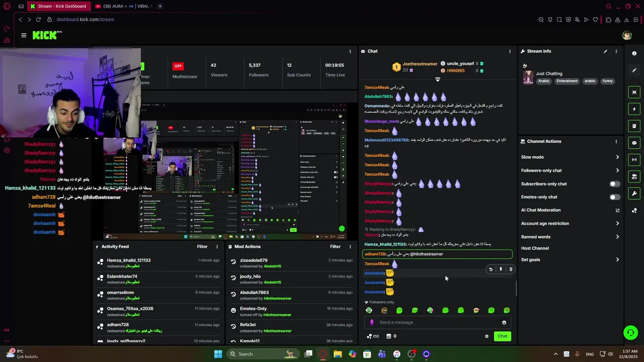Image resolution: width=644 pixels, height=362 pixels.
Task: Edit stream info with the pencil icon
Action: click(x=605, y=51)
